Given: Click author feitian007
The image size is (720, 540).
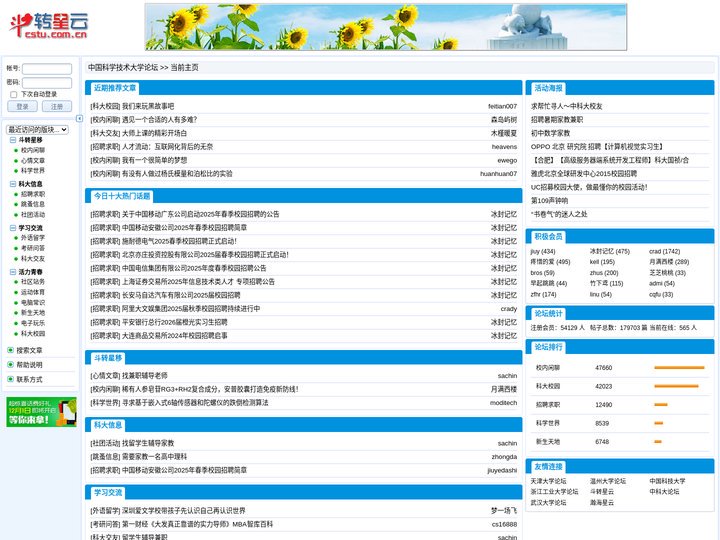Looking at the screenshot, I should pyautogui.click(x=502, y=106).
